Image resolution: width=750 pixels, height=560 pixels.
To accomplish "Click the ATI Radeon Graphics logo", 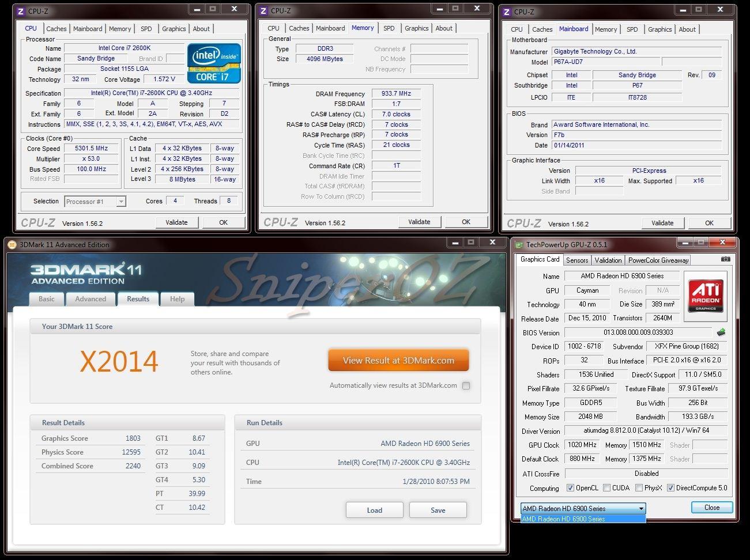I will pyautogui.click(x=706, y=296).
